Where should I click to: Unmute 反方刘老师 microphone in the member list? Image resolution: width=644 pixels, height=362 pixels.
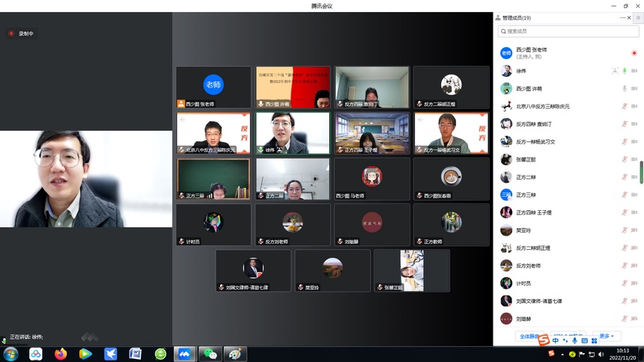pyautogui.click(x=625, y=265)
